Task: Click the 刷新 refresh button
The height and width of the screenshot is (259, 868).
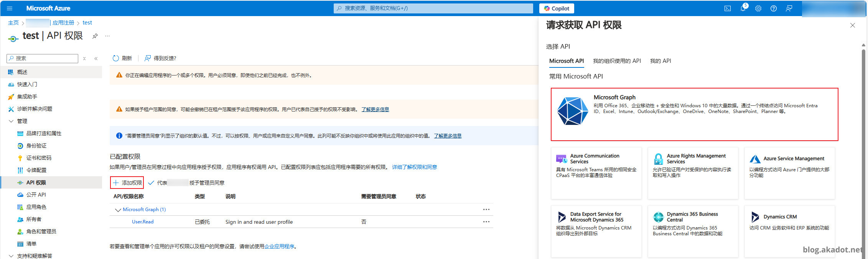Action: [122, 58]
